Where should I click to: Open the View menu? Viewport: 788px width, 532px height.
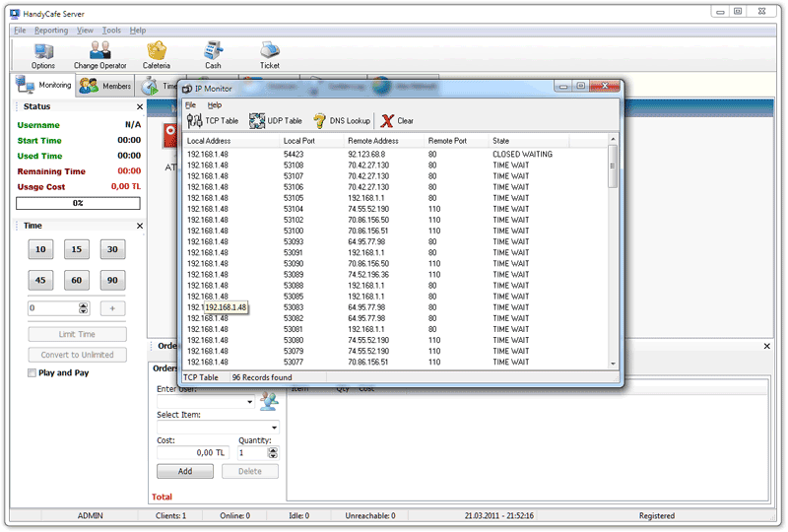tap(85, 31)
